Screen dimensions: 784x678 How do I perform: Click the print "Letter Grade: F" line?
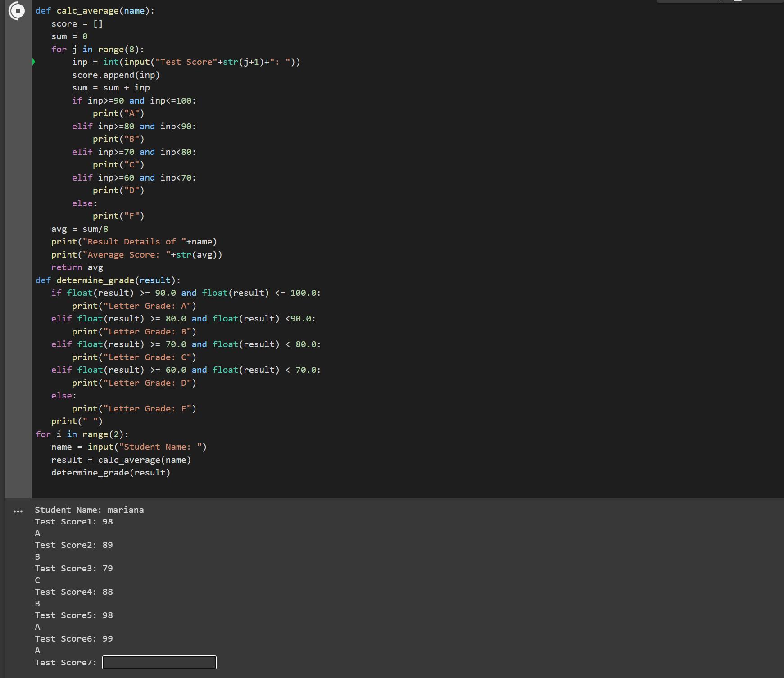coord(134,409)
